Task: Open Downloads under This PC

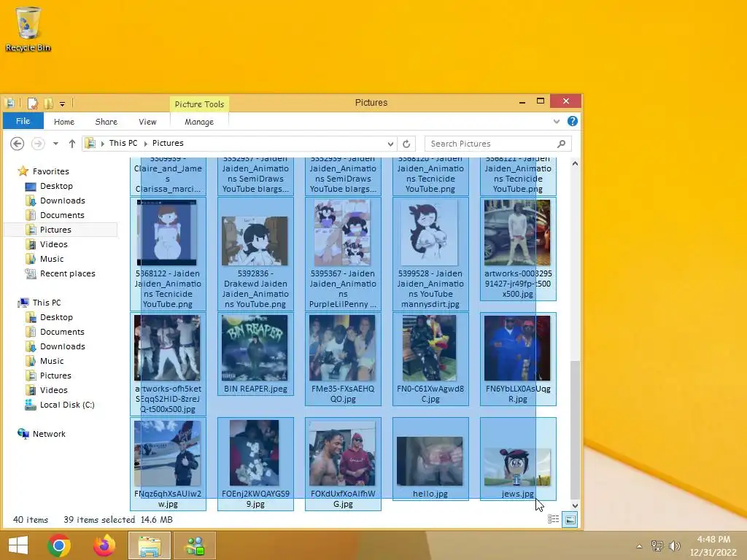Action: tap(63, 346)
